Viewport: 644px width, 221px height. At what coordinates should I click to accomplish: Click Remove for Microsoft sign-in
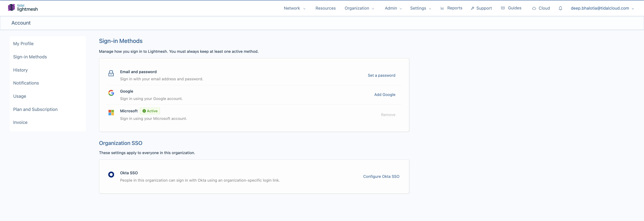(x=388, y=115)
